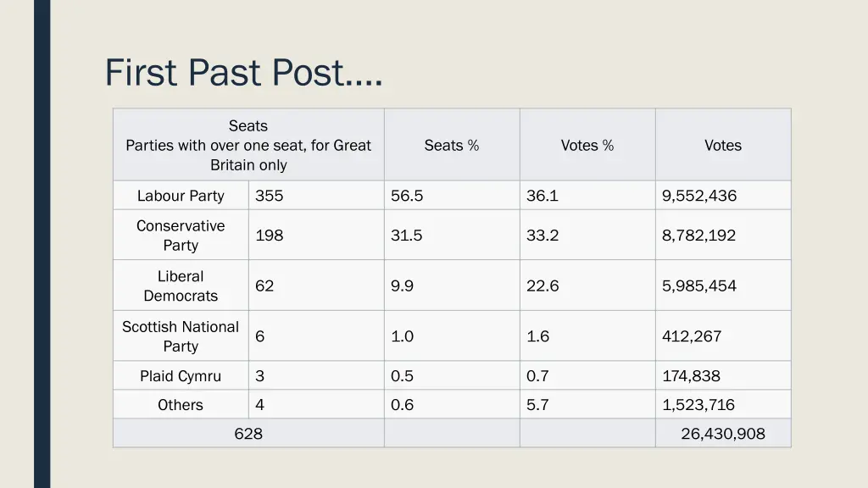This screenshot has width=868, height=488.
Task: Click the First Past Post title
Action: click(x=243, y=73)
